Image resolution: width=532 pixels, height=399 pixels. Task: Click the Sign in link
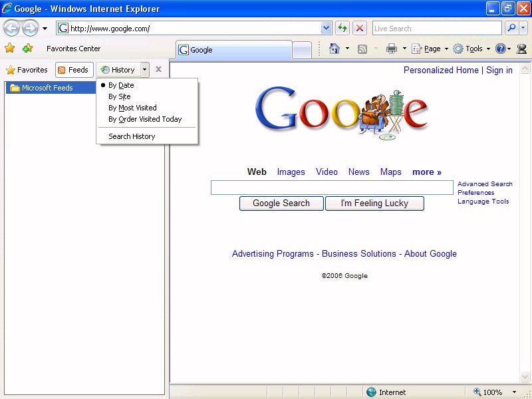pyautogui.click(x=499, y=70)
